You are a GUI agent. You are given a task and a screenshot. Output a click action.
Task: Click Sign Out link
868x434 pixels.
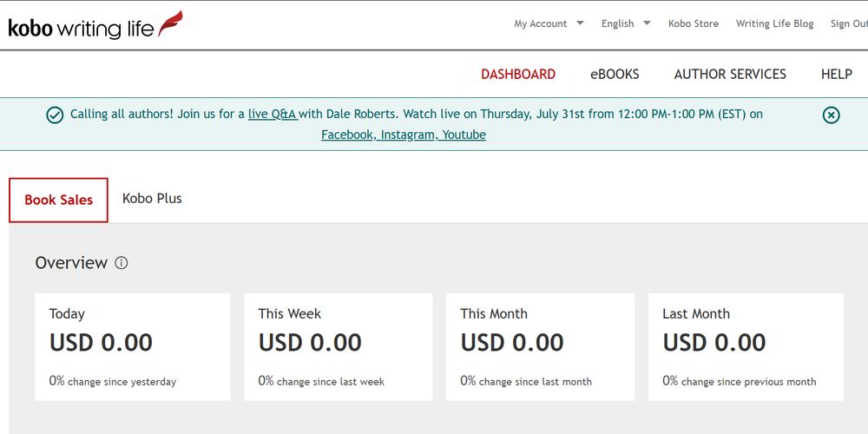tap(849, 23)
